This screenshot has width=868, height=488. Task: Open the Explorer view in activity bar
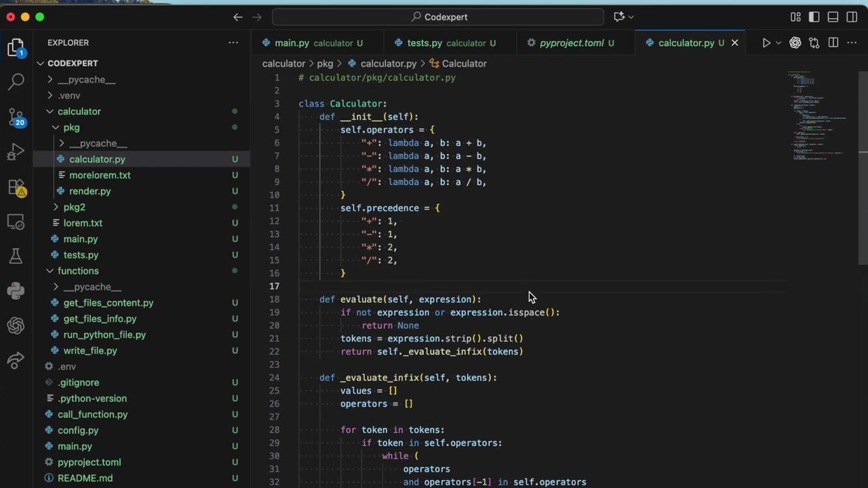(x=16, y=47)
